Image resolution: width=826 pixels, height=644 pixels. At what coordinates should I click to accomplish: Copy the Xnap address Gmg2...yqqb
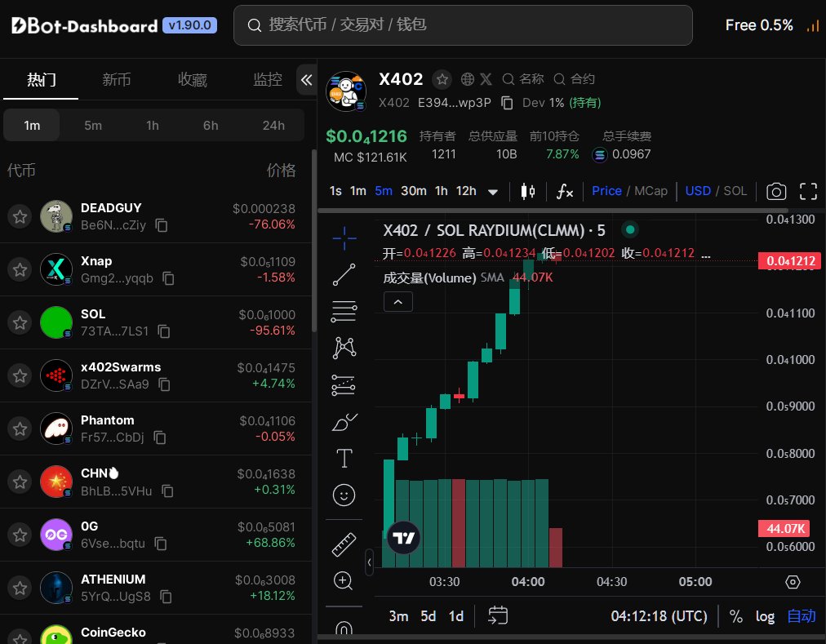pyautogui.click(x=168, y=278)
